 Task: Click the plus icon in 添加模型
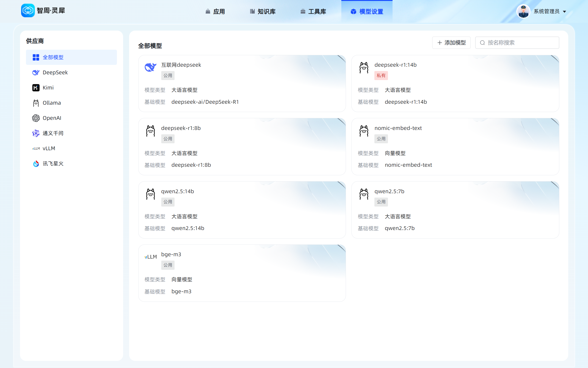(x=440, y=43)
